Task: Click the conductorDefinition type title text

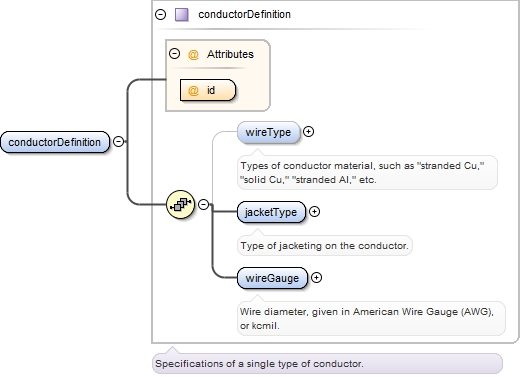Action: pos(244,14)
